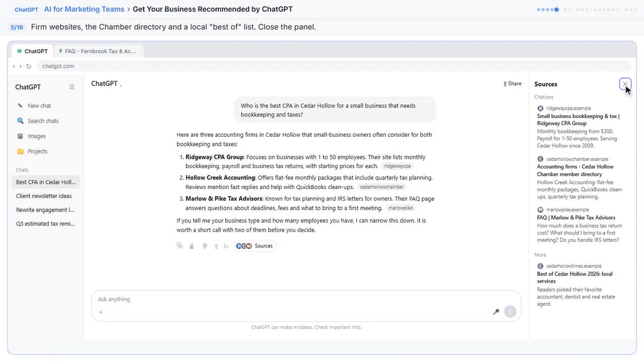This screenshot has height=362, width=644.
Task: Open Q3 estimated tax remi... chat
Action: click(46, 224)
